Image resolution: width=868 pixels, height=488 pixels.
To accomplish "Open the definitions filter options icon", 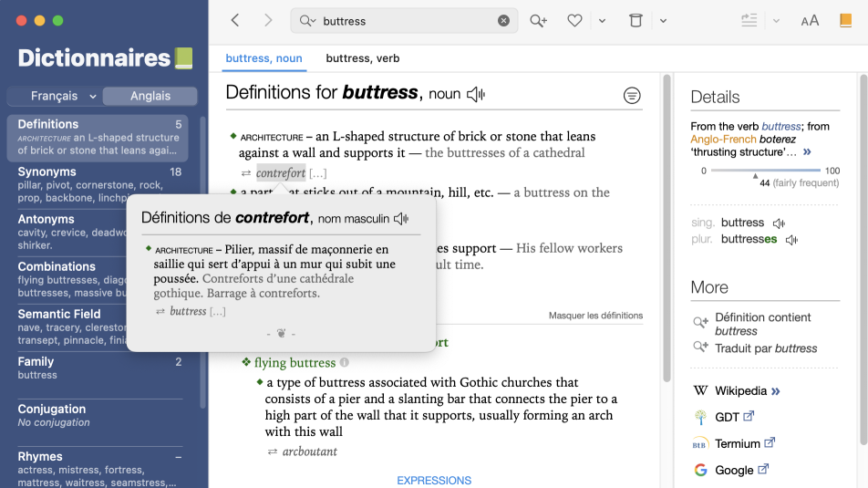I will 632,95.
